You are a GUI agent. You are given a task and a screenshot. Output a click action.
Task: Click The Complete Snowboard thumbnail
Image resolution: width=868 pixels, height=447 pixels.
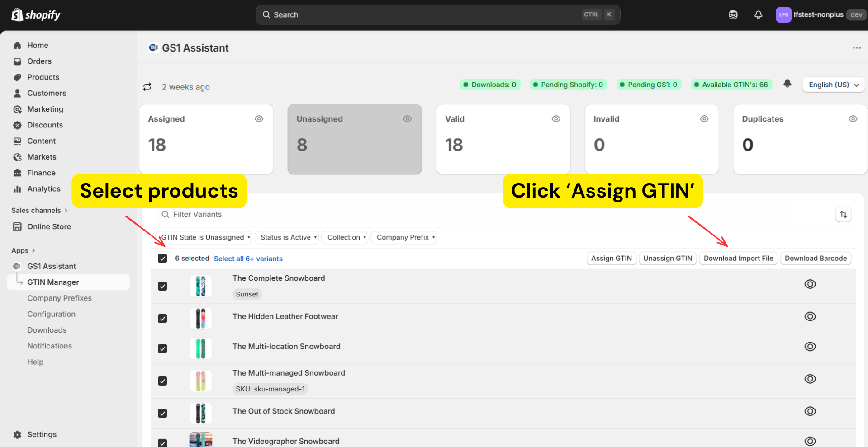[201, 286]
